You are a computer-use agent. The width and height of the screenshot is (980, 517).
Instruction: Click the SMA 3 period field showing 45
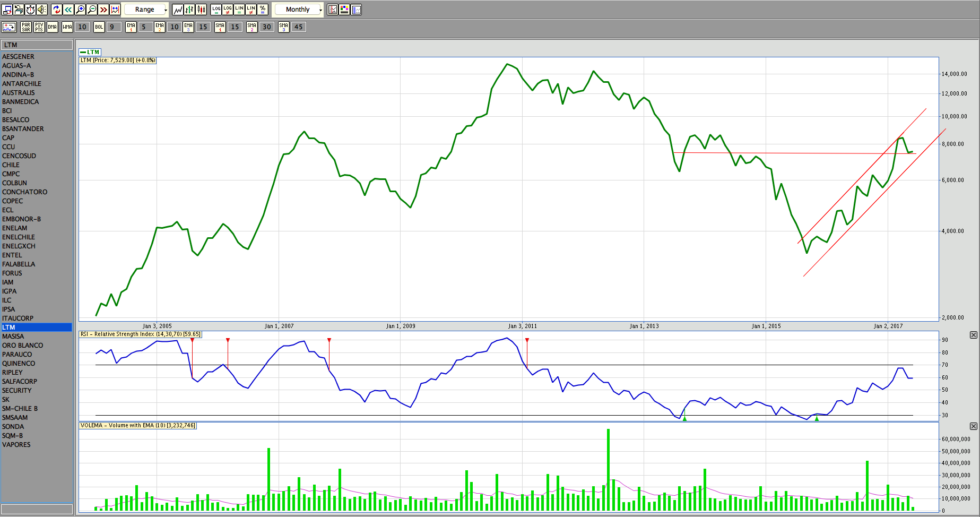pos(298,27)
